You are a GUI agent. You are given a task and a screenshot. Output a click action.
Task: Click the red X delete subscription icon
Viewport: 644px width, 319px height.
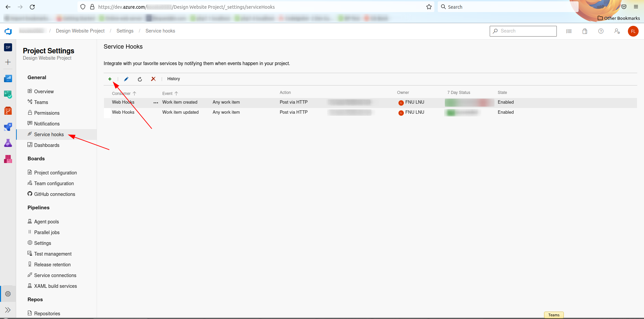(153, 79)
